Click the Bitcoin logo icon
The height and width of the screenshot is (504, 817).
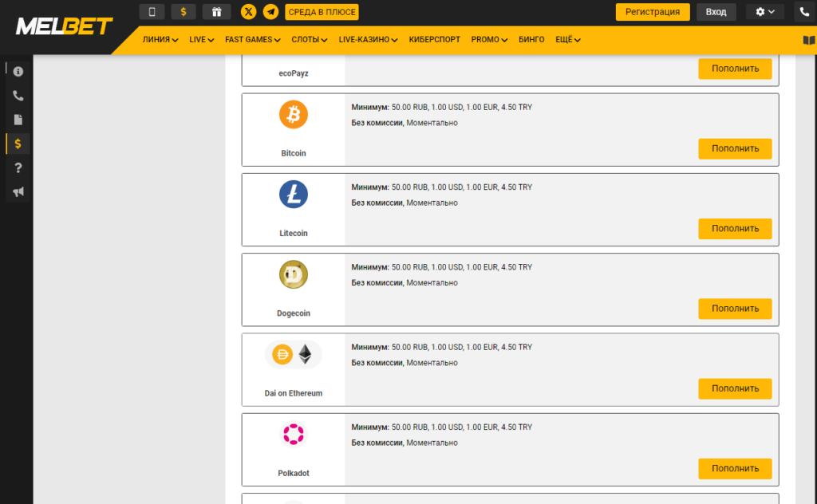pyautogui.click(x=294, y=115)
